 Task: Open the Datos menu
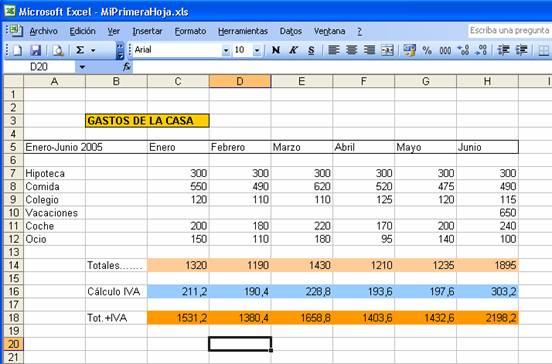[291, 31]
